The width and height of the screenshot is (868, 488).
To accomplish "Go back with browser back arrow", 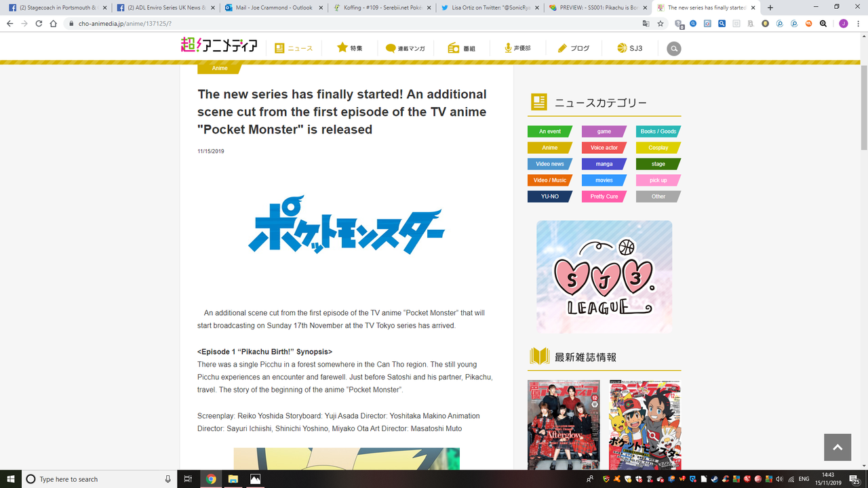I will 9,23.
